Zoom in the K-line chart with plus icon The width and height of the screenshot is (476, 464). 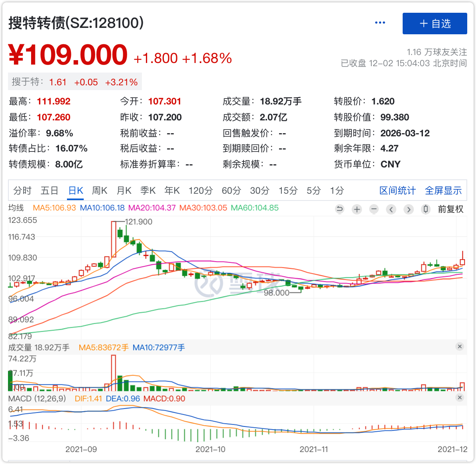(357, 209)
